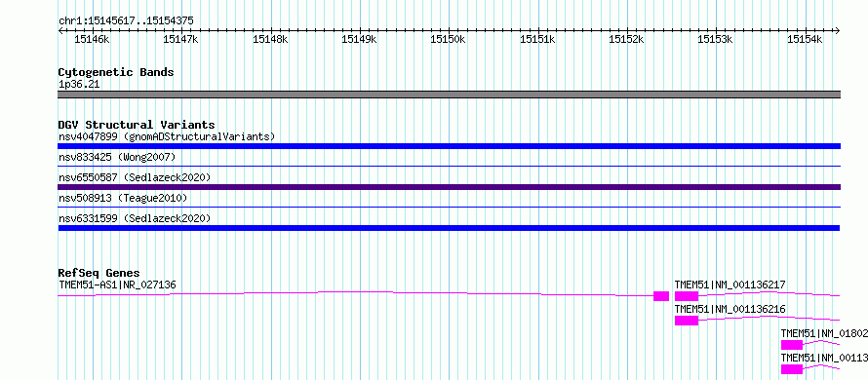This screenshot has width=868, height=380.
Task: Open nsv508913 (Teague2010) label
Action: tap(123, 198)
